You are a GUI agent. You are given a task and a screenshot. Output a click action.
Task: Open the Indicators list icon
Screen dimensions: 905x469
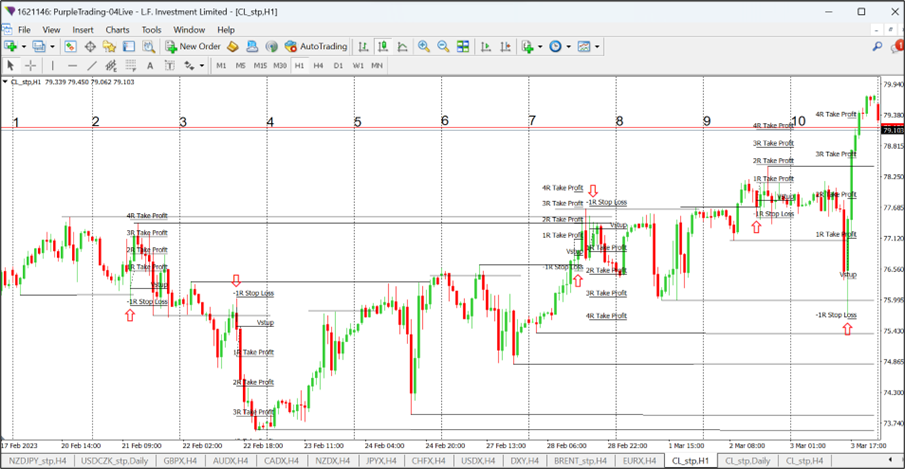tap(528, 46)
